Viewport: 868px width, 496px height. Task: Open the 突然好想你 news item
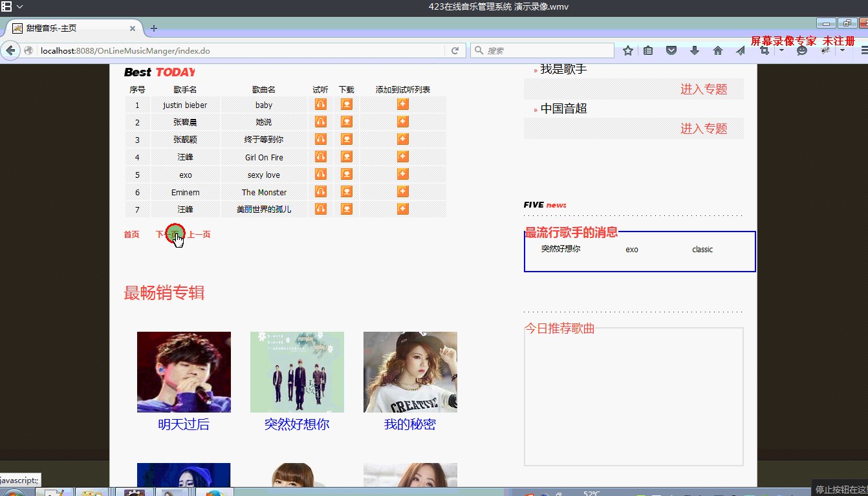point(561,248)
